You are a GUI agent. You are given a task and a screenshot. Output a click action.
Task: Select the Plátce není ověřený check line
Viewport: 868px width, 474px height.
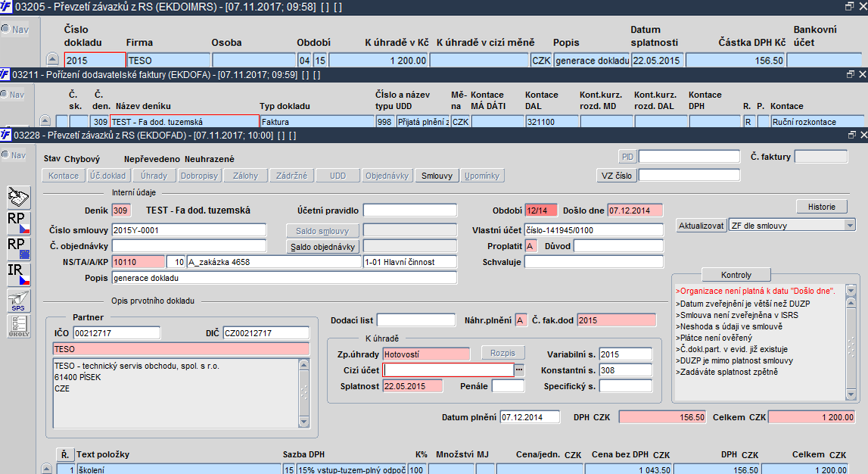pos(714,338)
